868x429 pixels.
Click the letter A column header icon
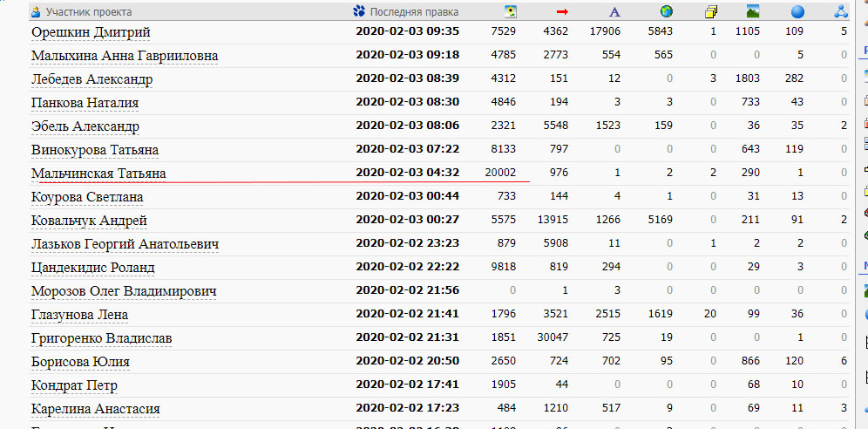[614, 11]
